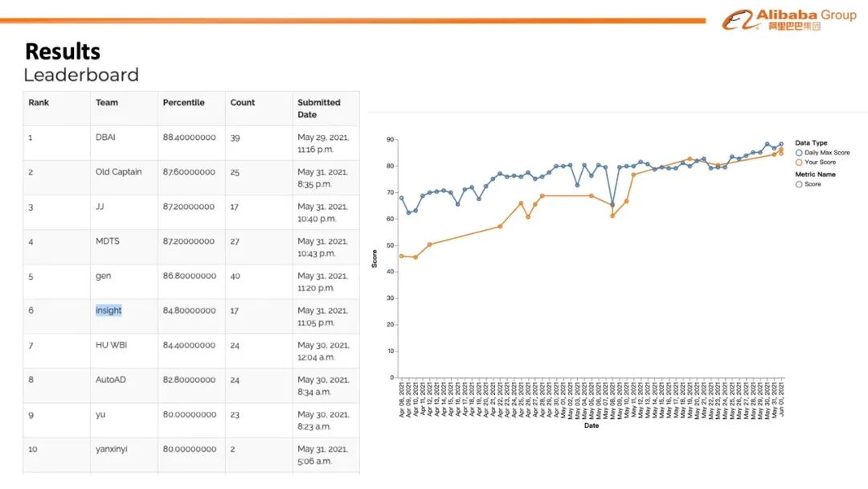Click the Score metric legend marker

click(799, 184)
